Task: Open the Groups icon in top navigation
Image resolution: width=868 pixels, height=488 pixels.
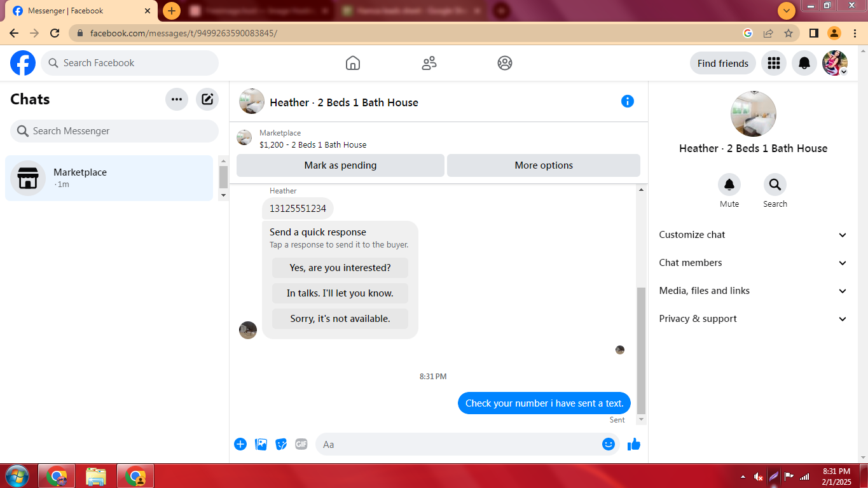Action: click(x=505, y=63)
